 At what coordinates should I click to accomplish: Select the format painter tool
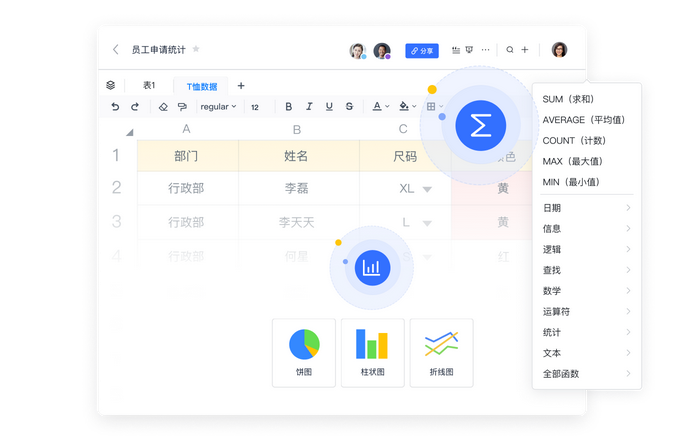coord(182,107)
